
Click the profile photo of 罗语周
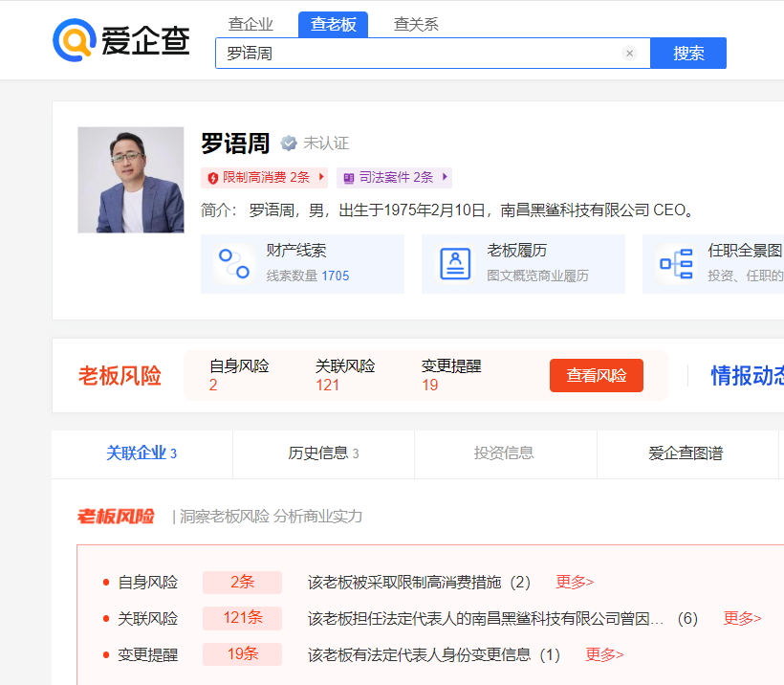click(x=130, y=180)
